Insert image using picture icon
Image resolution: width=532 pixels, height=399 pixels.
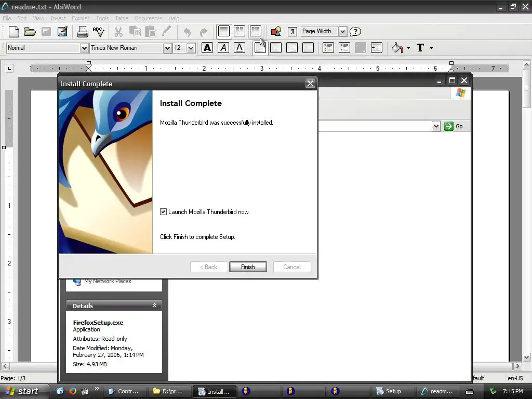click(x=276, y=32)
